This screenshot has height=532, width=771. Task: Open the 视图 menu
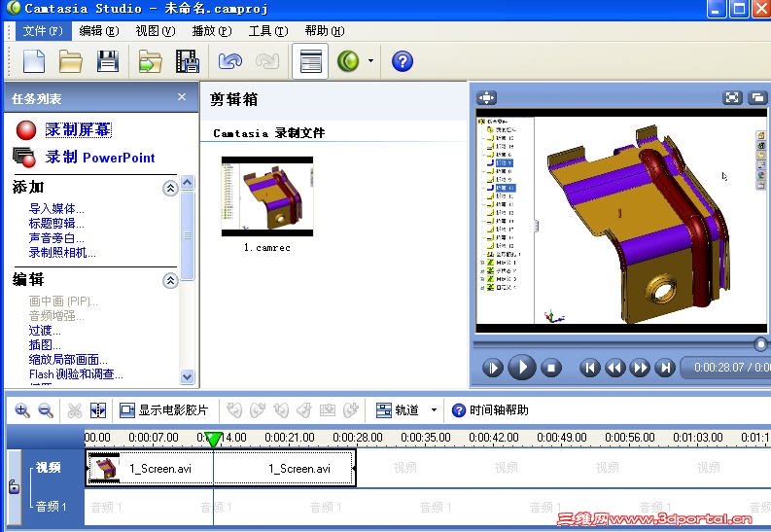(156, 31)
